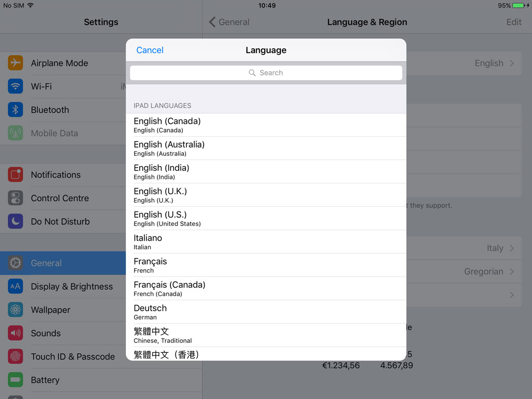
Task: Tap the Display & Brightness icon
Action: pyautogui.click(x=16, y=286)
